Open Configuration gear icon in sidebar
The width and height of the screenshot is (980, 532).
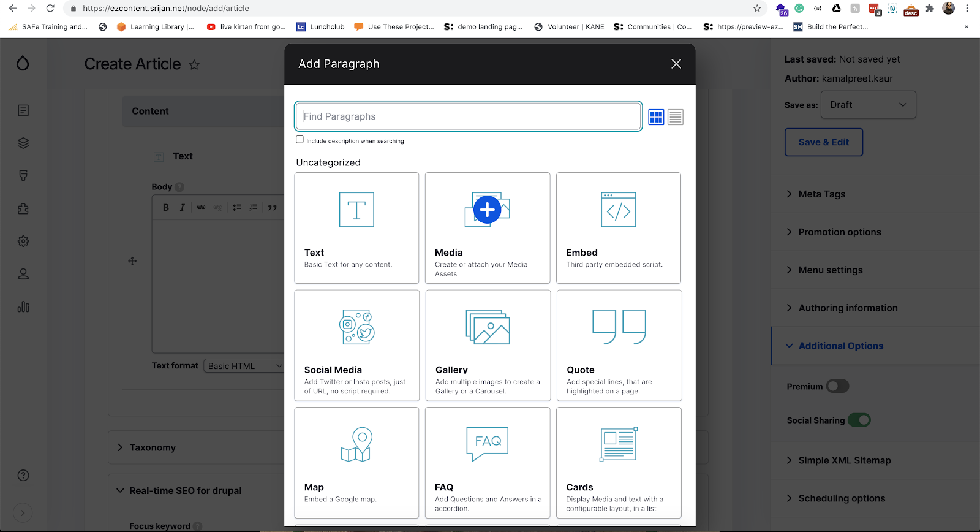click(23, 241)
